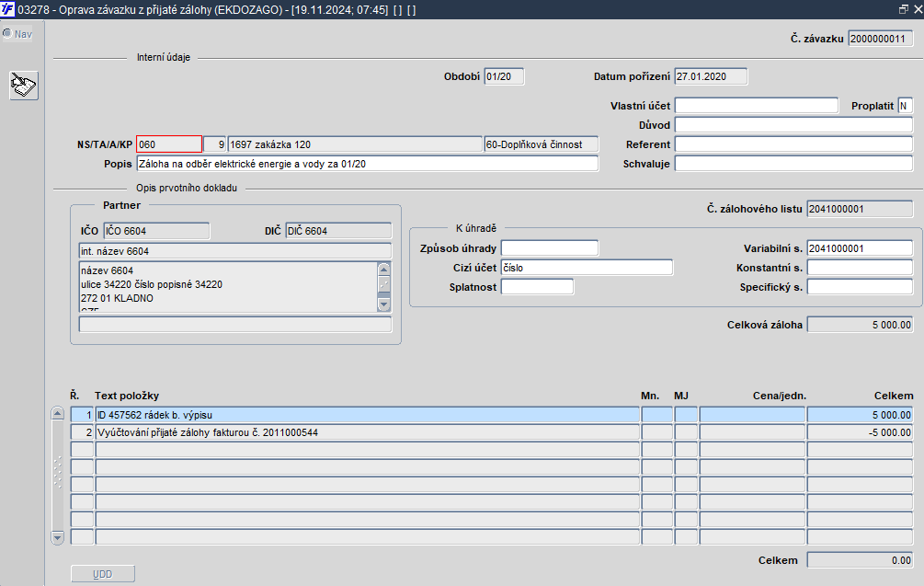924x586 pixels.
Task: Close the window with the X button
Action: [916, 9]
